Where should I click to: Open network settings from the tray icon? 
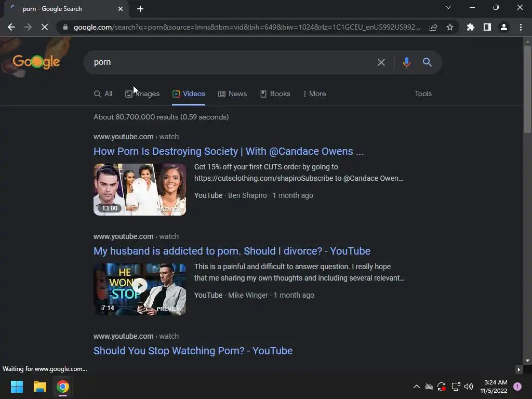coord(456,387)
